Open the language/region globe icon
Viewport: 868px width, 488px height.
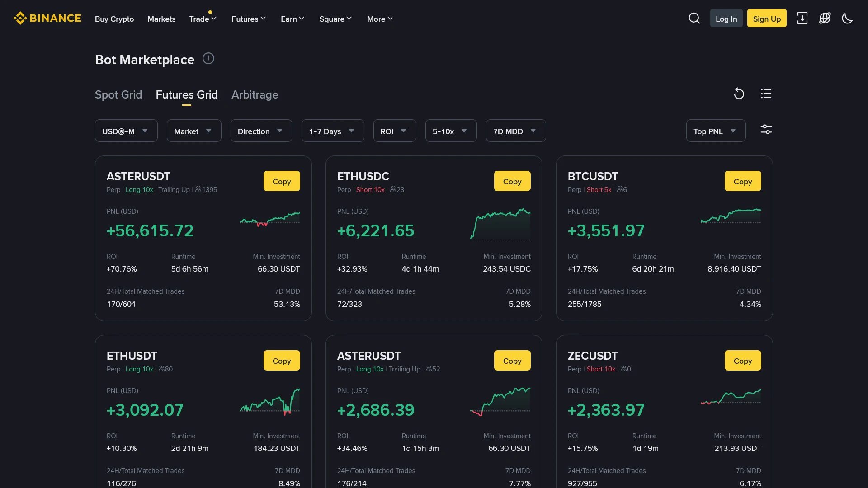(x=825, y=18)
